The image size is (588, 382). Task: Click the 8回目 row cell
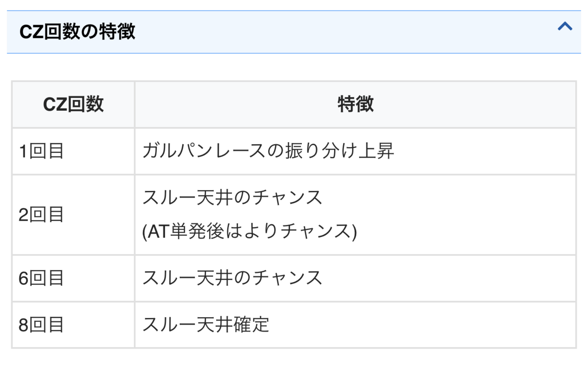(73, 325)
